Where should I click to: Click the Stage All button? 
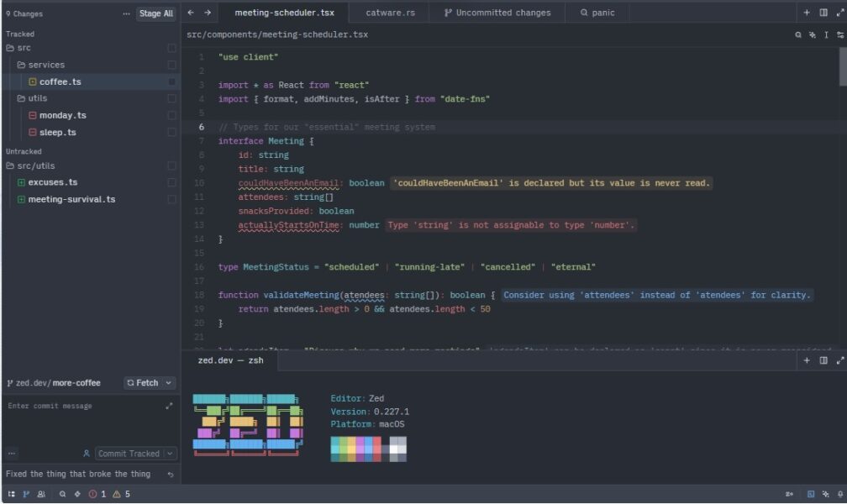pyautogui.click(x=156, y=13)
